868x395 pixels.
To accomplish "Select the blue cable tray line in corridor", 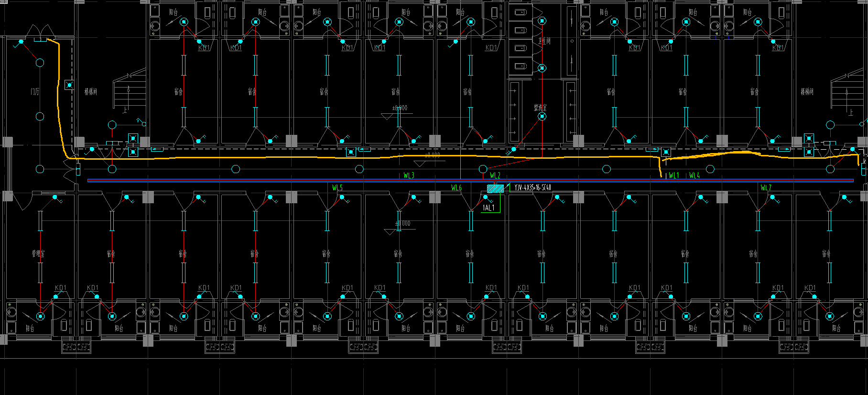I will pyautogui.click(x=471, y=181).
